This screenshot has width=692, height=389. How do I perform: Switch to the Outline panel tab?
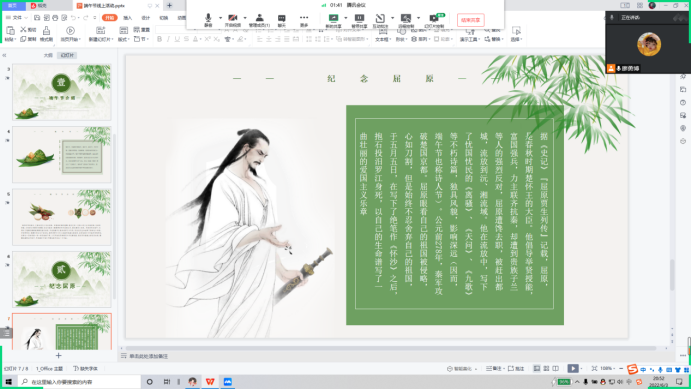tap(48, 55)
